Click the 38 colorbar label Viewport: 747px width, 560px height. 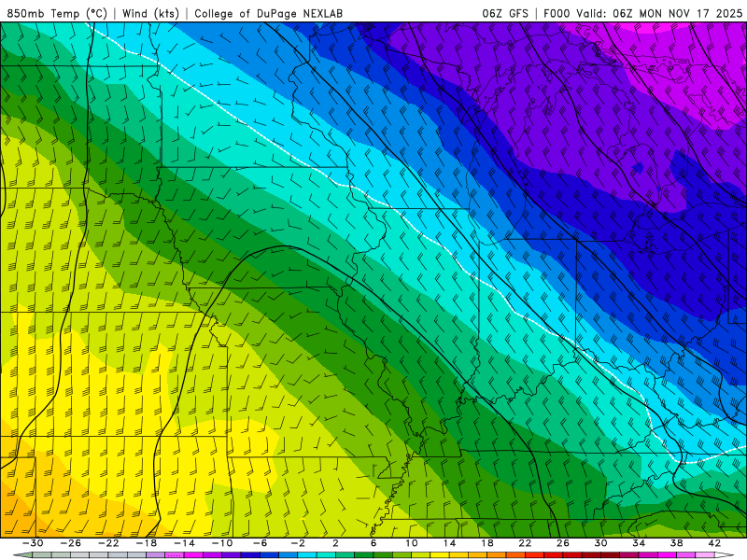[x=676, y=543]
